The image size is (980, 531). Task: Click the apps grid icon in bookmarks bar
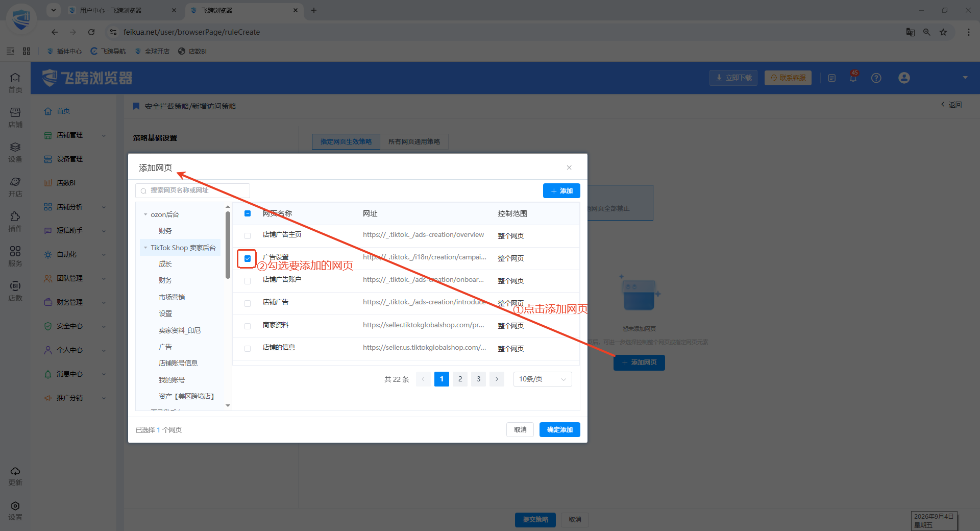click(x=27, y=51)
